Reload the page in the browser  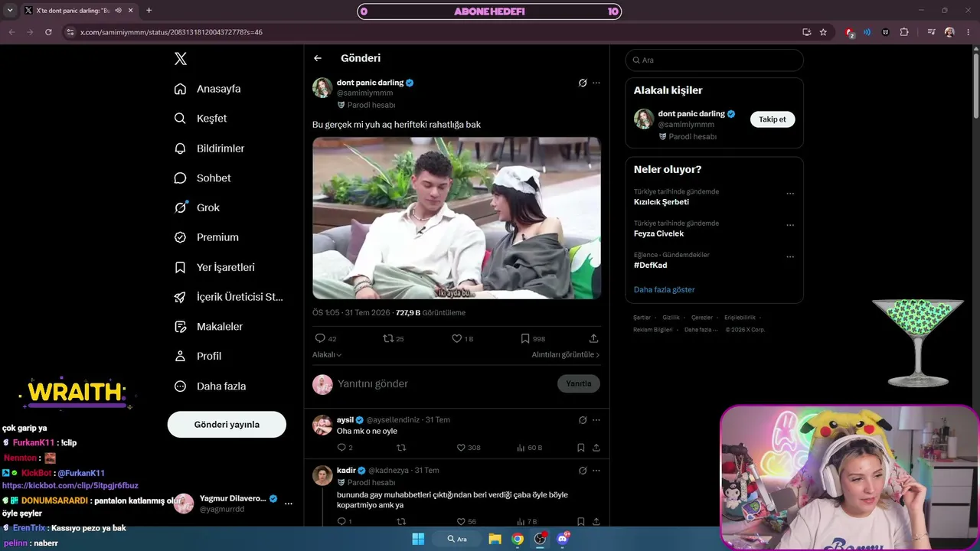click(48, 32)
